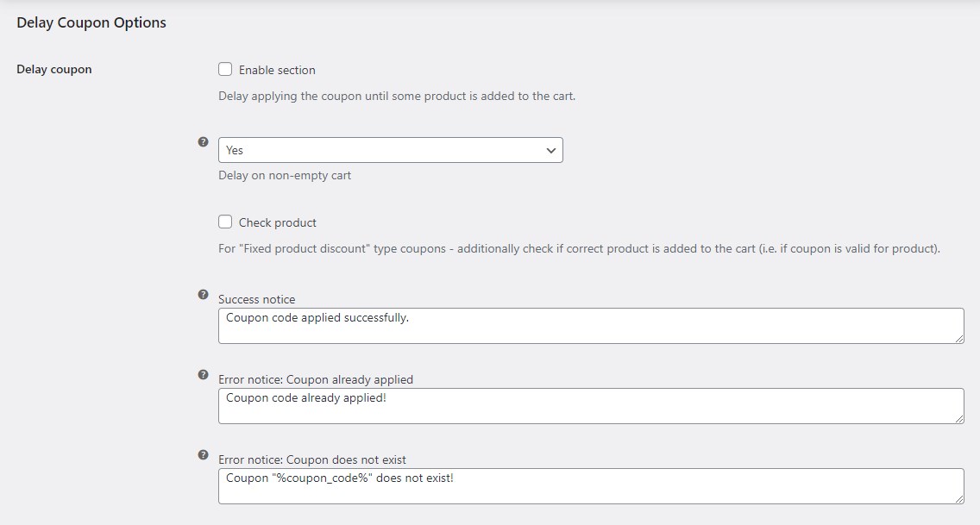Click the "Delay coupon" sidebar label
980x525 pixels.
pyautogui.click(x=53, y=69)
